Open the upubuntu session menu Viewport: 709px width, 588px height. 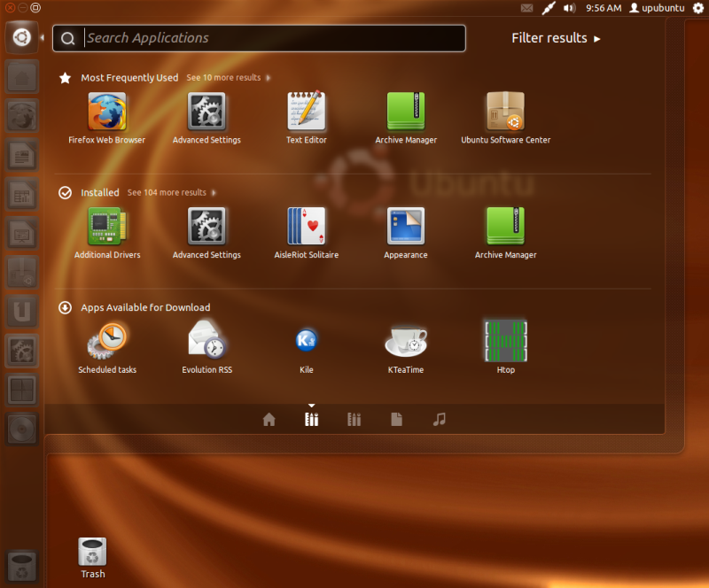click(x=661, y=8)
